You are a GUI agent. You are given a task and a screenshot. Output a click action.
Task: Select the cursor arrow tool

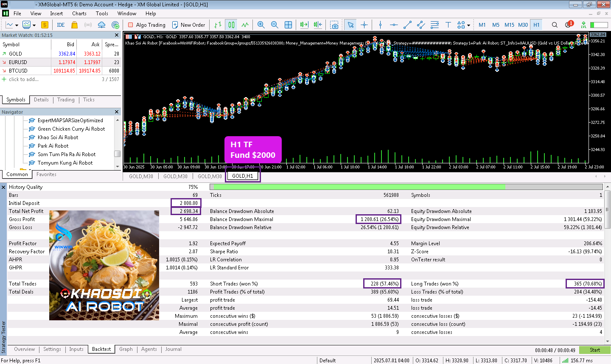[x=350, y=25]
